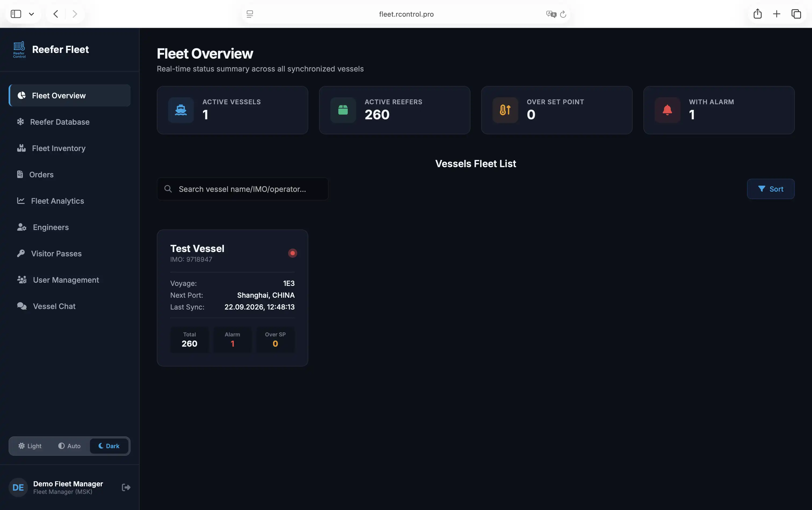Image resolution: width=812 pixels, height=510 pixels.
Task: Focus the vessel name/IMO search field
Action: point(242,189)
